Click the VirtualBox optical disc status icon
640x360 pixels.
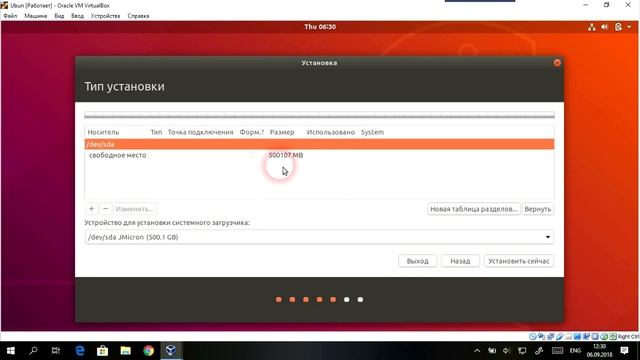pos(533,337)
